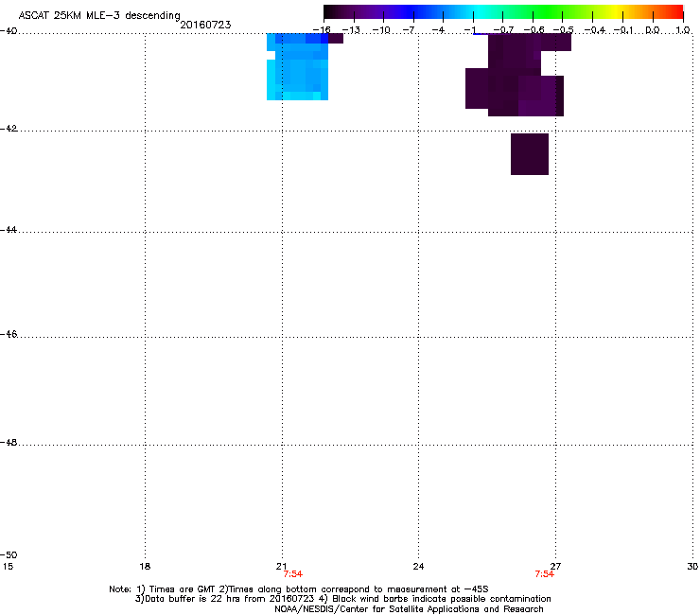
Task: Click the longitude 15 axis label
Action: [8, 567]
